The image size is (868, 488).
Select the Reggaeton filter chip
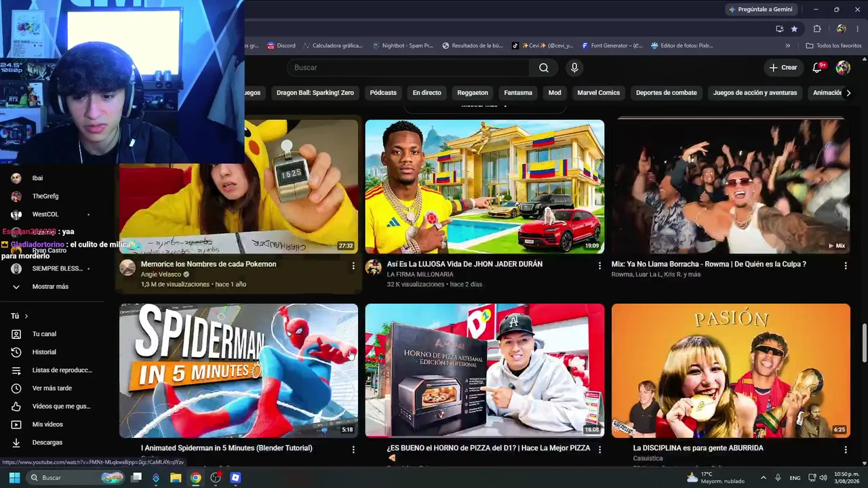(473, 93)
